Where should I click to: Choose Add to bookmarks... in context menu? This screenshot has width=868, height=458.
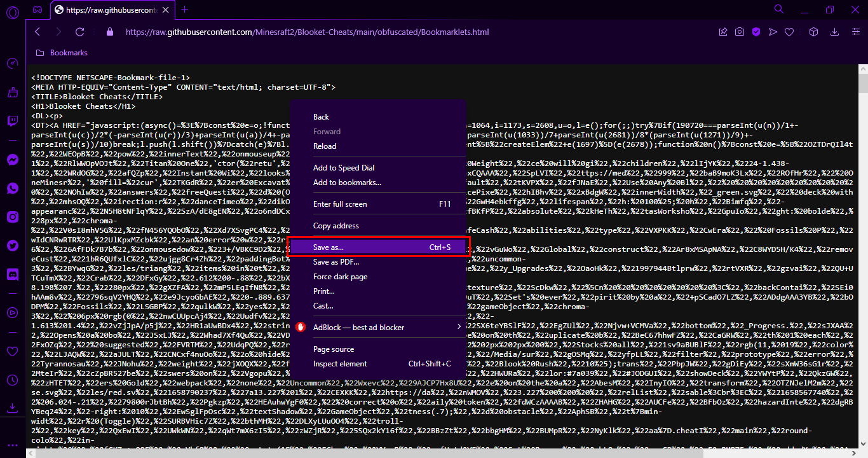(x=378, y=183)
